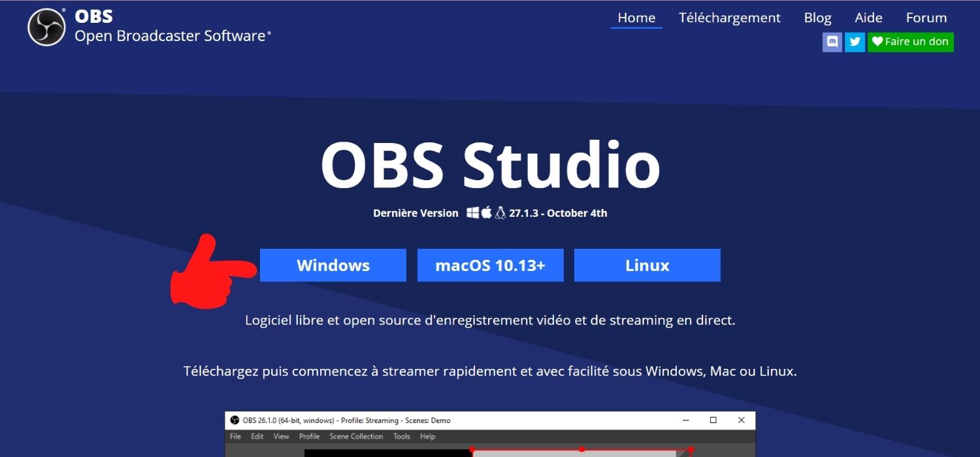Select the Windows icon beside the version number

coord(472,212)
